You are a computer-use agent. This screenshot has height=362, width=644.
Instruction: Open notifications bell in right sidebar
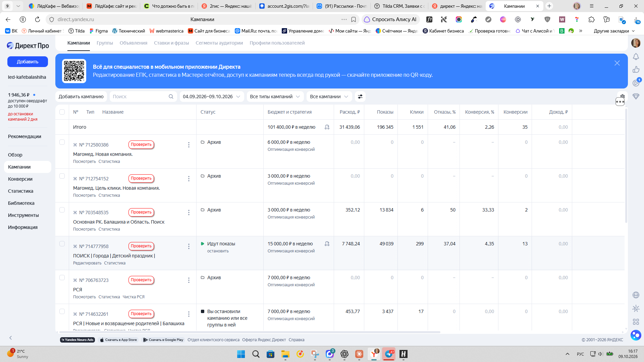pos(636,57)
